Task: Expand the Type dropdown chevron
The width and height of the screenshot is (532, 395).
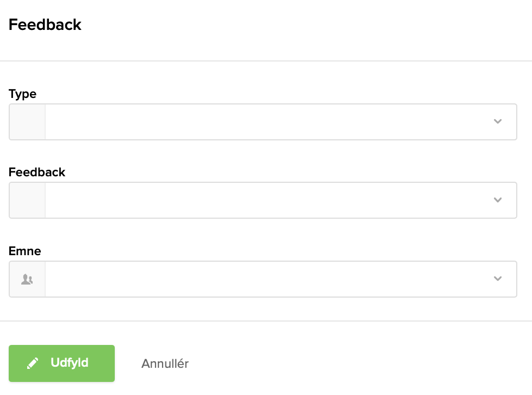Action: point(497,122)
